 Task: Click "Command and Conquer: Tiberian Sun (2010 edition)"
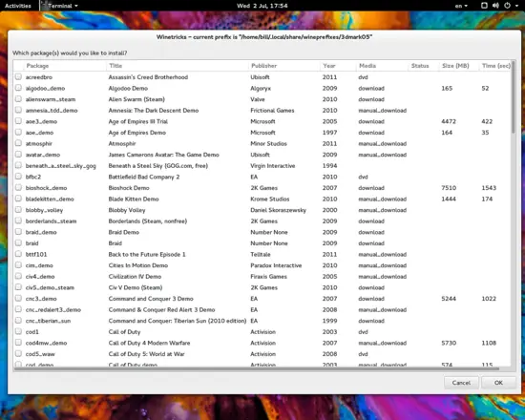pos(178,321)
